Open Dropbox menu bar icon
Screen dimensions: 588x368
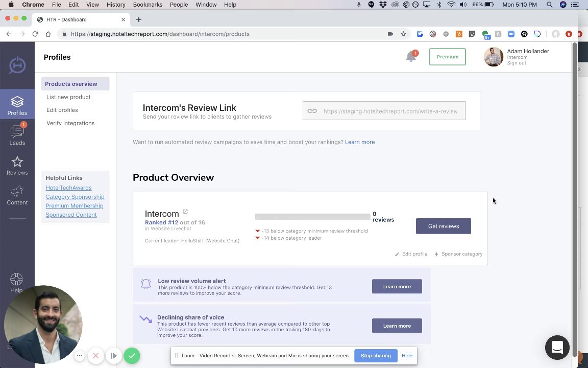click(x=383, y=5)
